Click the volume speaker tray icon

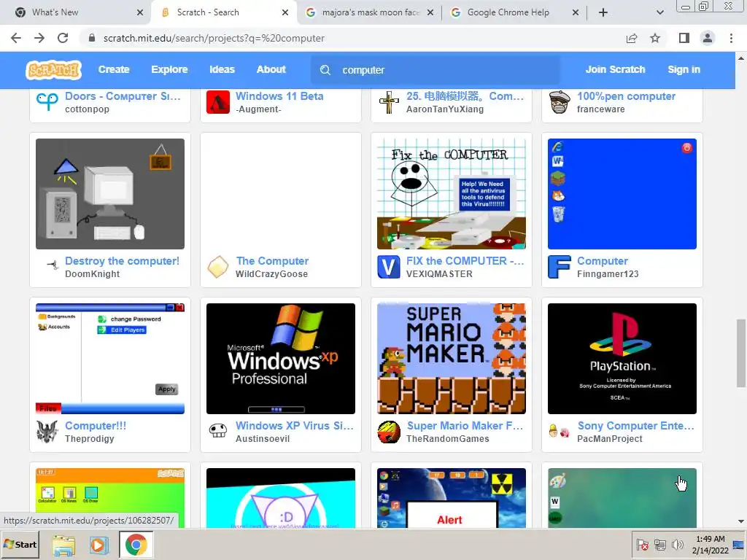point(677,544)
